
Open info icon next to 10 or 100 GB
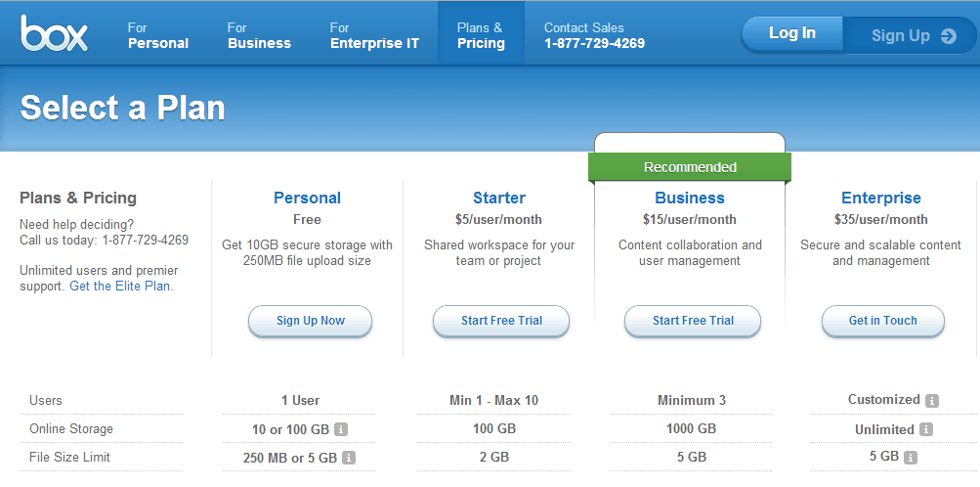tap(341, 429)
